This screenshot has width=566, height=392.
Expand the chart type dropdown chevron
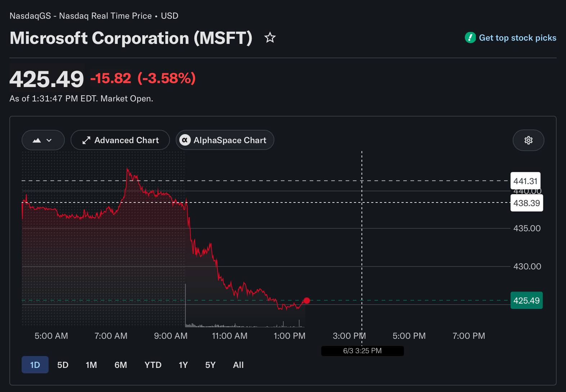point(49,140)
